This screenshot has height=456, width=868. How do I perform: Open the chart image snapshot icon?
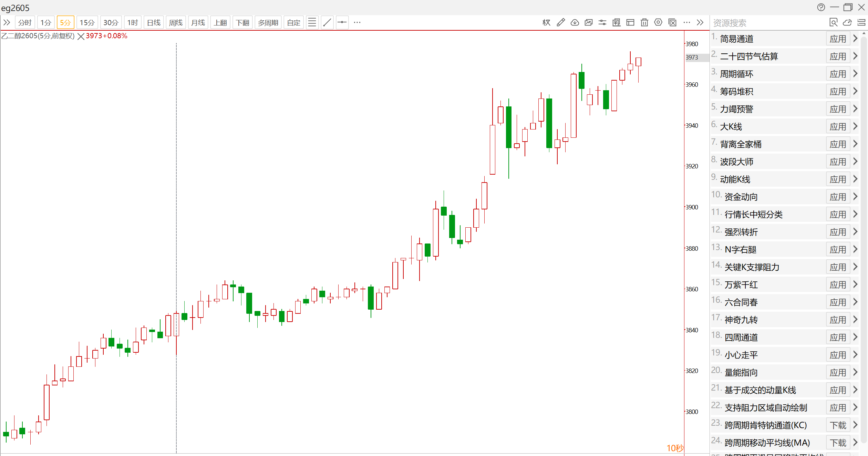pos(589,23)
